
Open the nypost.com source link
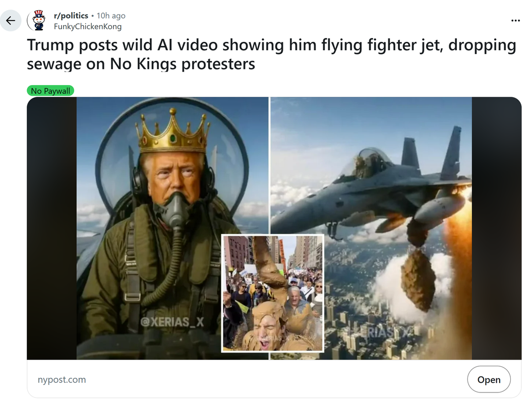pyautogui.click(x=62, y=380)
